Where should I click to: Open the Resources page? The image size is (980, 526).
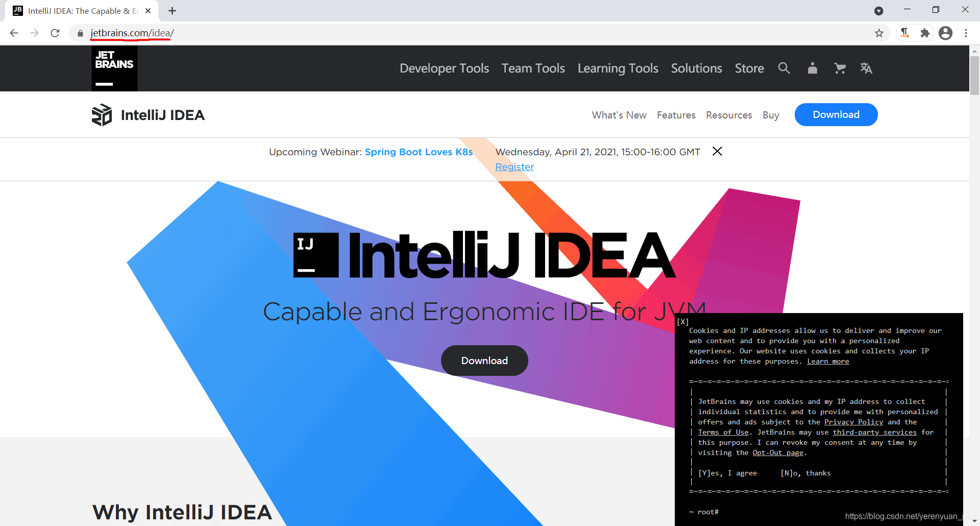click(729, 115)
